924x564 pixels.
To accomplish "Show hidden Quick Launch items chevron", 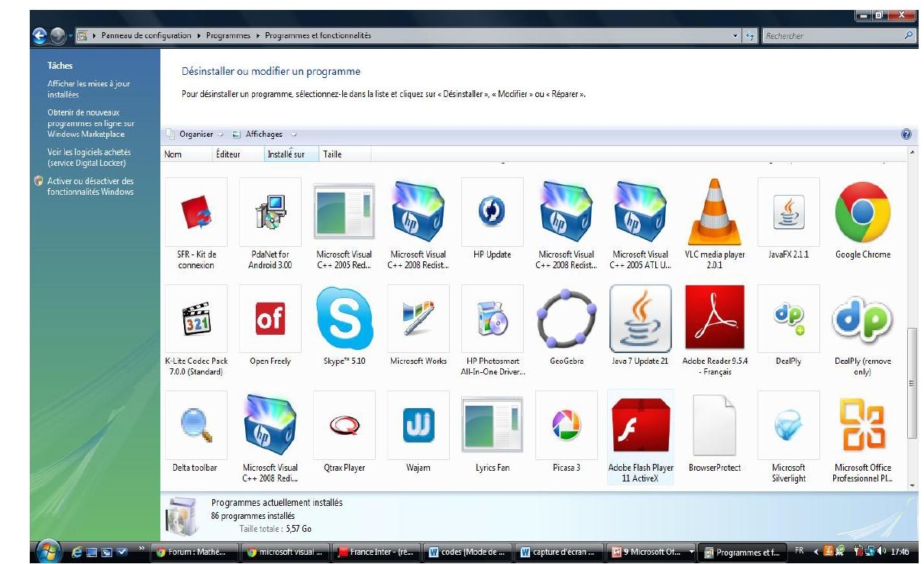I will pos(142,549).
